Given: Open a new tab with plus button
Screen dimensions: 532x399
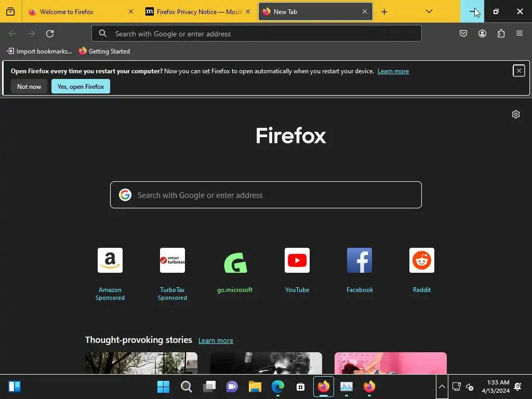Looking at the screenshot, I should 384,12.
